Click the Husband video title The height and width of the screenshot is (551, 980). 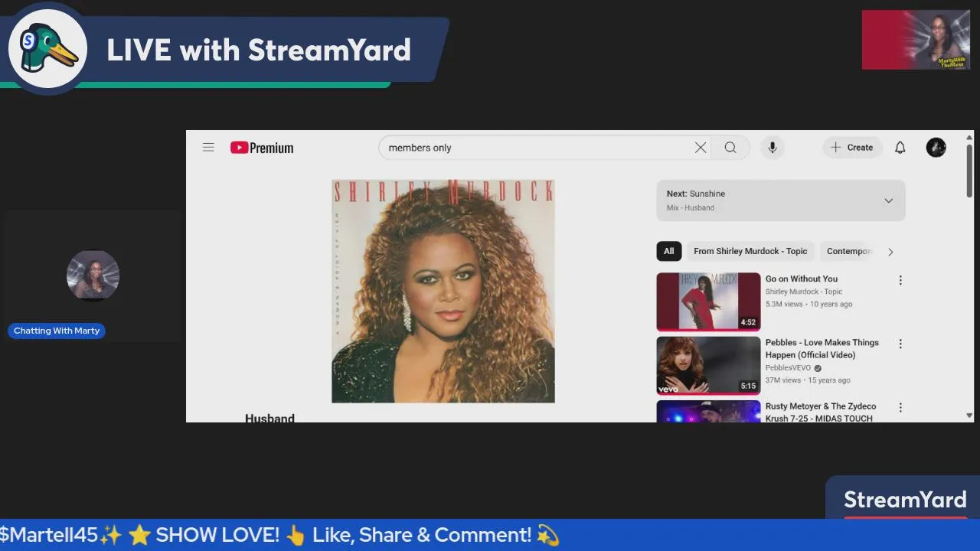click(x=269, y=417)
